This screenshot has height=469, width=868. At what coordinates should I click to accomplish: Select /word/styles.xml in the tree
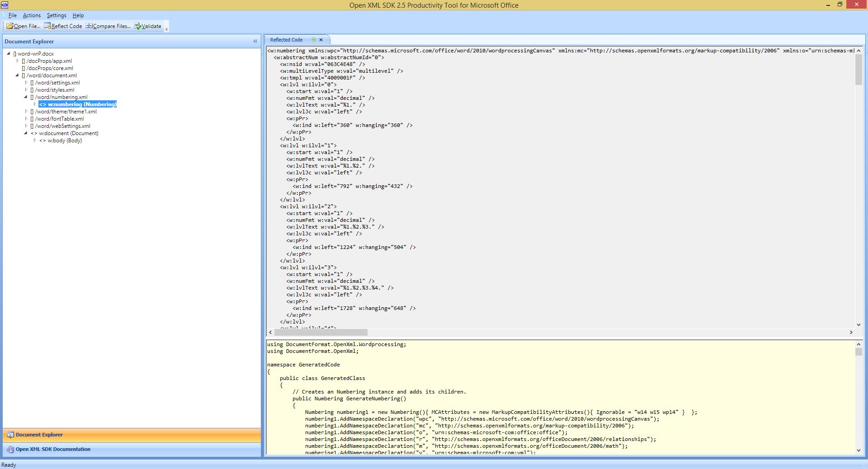pos(52,90)
